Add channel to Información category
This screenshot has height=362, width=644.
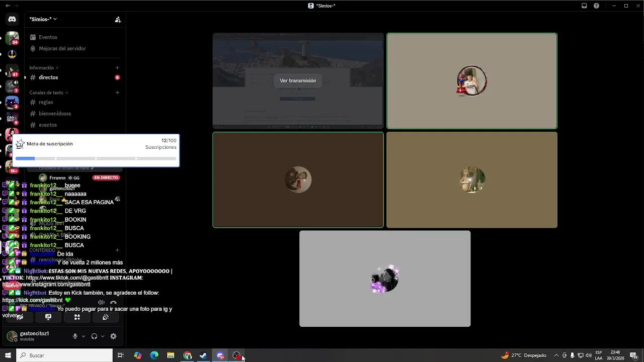pyautogui.click(x=117, y=68)
